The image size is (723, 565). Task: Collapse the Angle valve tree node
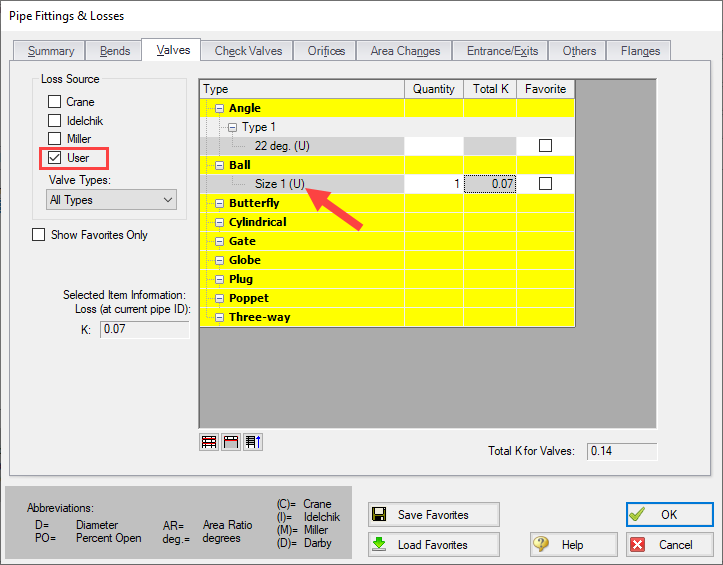(219, 108)
